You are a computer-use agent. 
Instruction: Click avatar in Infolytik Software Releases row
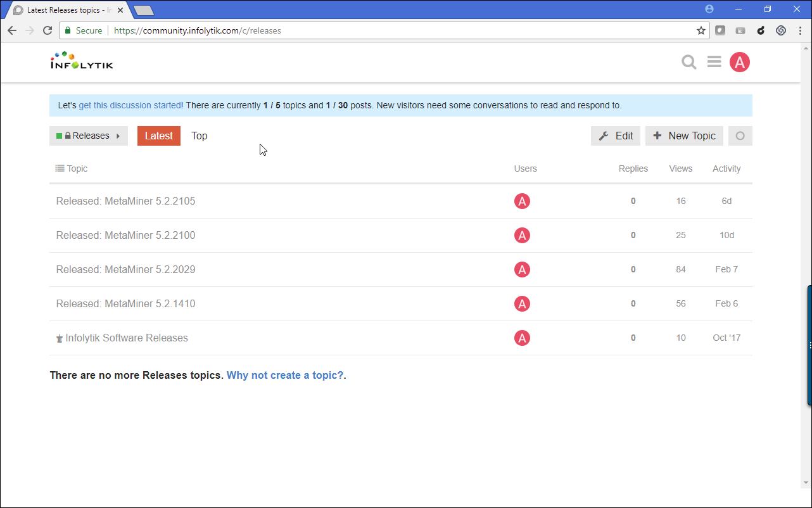point(522,338)
